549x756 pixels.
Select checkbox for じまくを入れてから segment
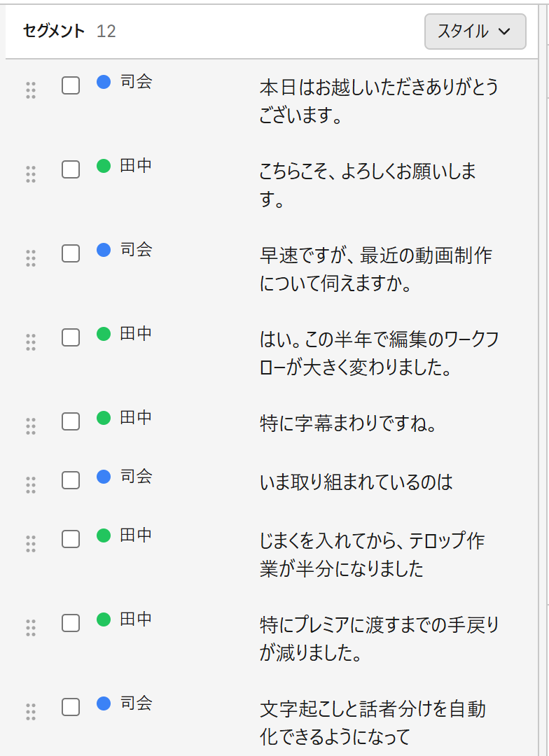tap(71, 539)
